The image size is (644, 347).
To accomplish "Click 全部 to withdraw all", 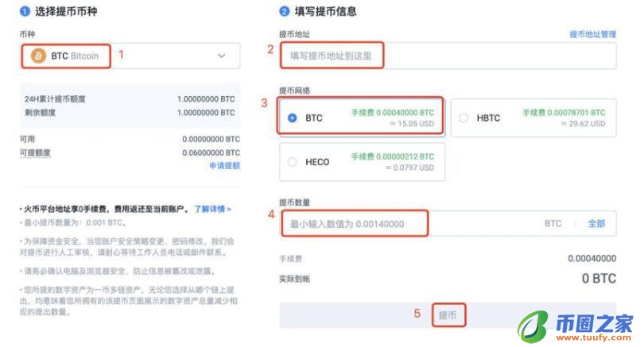I will (596, 224).
